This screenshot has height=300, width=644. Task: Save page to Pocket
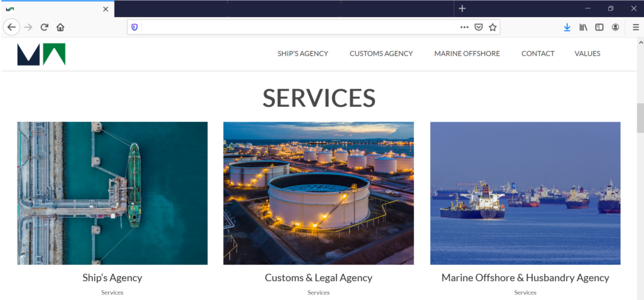479,28
